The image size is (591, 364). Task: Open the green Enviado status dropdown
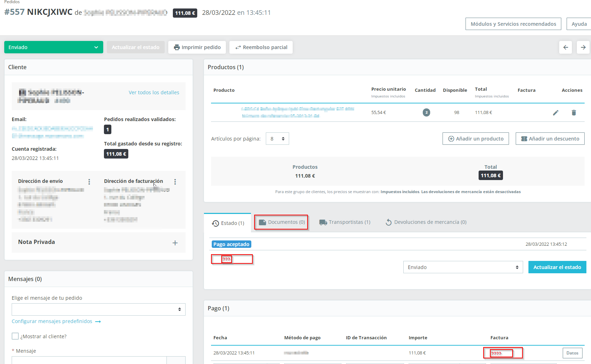(54, 47)
